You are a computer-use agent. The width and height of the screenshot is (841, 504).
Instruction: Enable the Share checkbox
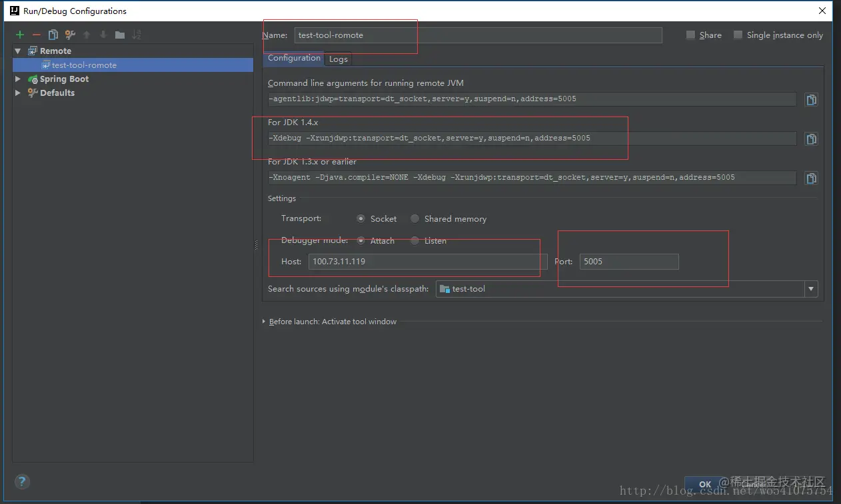coord(690,35)
